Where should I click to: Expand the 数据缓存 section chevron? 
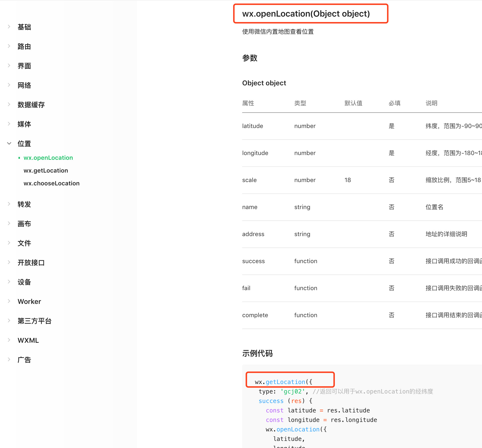(9, 104)
